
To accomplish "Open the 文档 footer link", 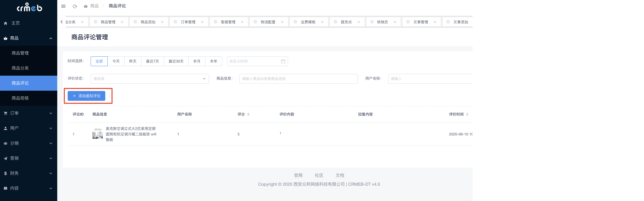I will (x=340, y=175).
